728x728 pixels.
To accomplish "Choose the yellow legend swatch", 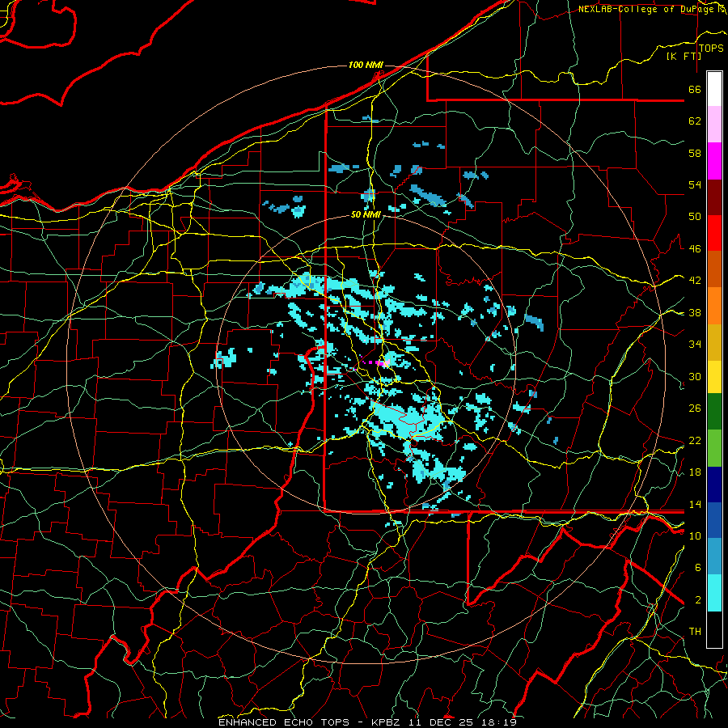I will pyautogui.click(x=714, y=377).
